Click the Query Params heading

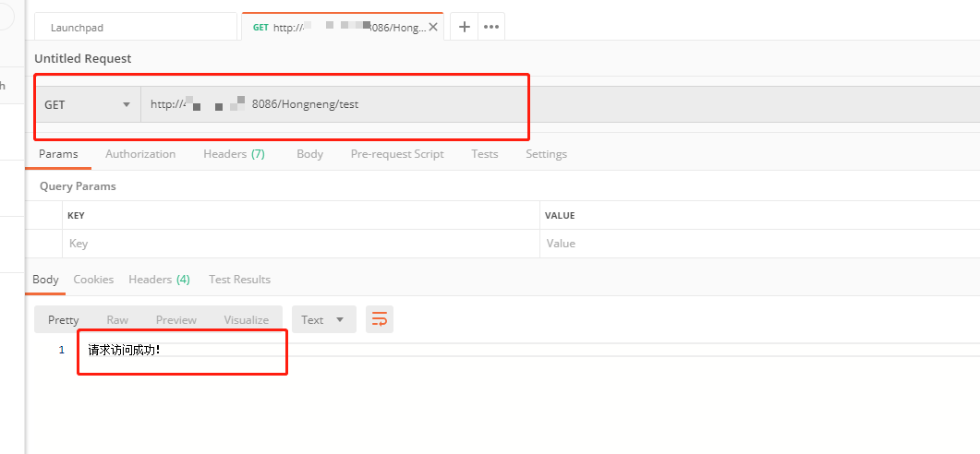pyautogui.click(x=78, y=186)
